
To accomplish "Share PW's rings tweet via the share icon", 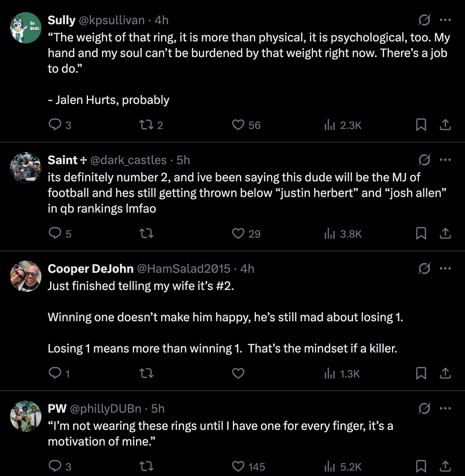I will pos(445,466).
